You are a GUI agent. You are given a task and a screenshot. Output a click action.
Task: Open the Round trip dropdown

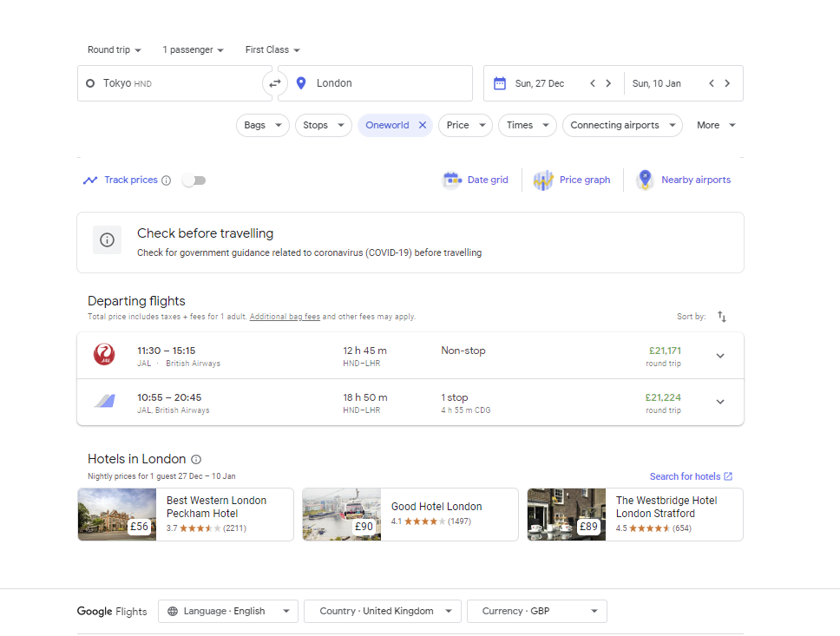pyautogui.click(x=114, y=49)
